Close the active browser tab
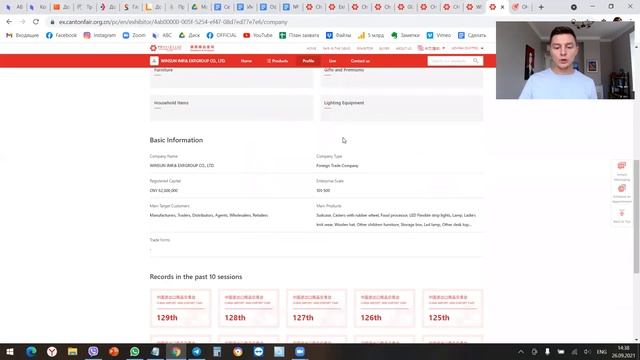 click(x=502, y=7)
